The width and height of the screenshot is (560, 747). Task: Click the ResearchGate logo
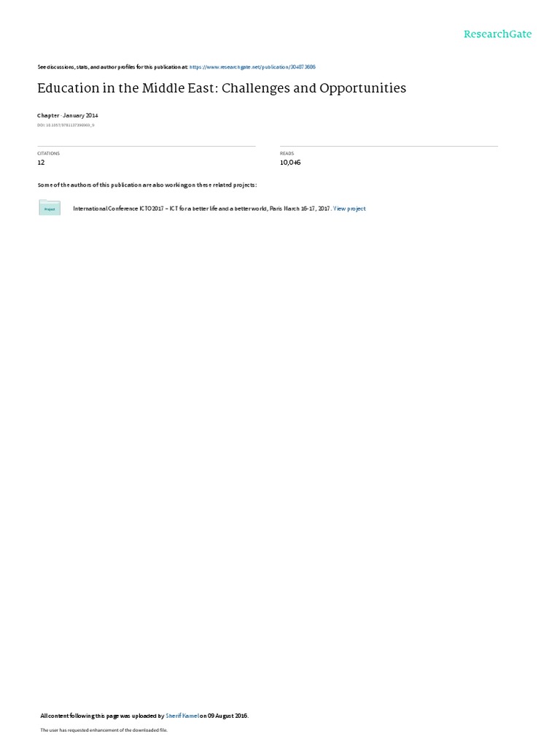pos(497,34)
